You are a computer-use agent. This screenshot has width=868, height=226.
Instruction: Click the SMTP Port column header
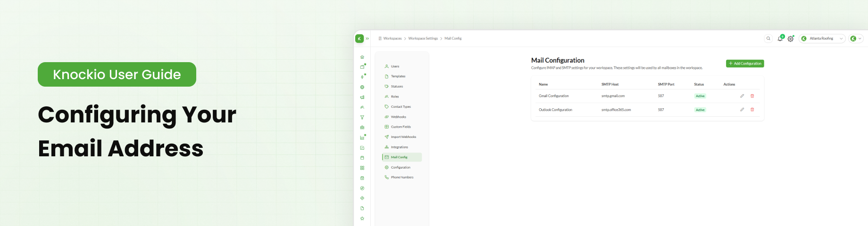click(666, 84)
